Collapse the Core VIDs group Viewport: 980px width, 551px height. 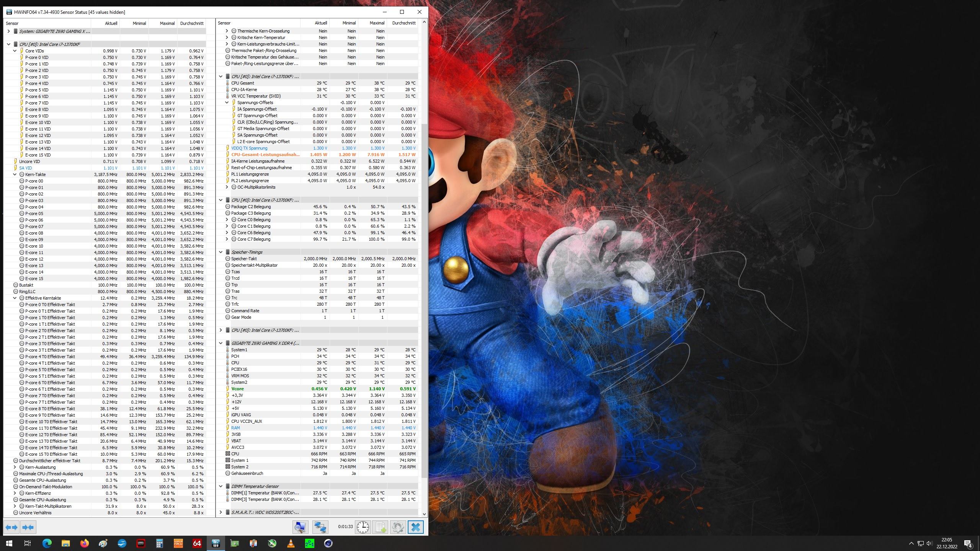pyautogui.click(x=15, y=51)
